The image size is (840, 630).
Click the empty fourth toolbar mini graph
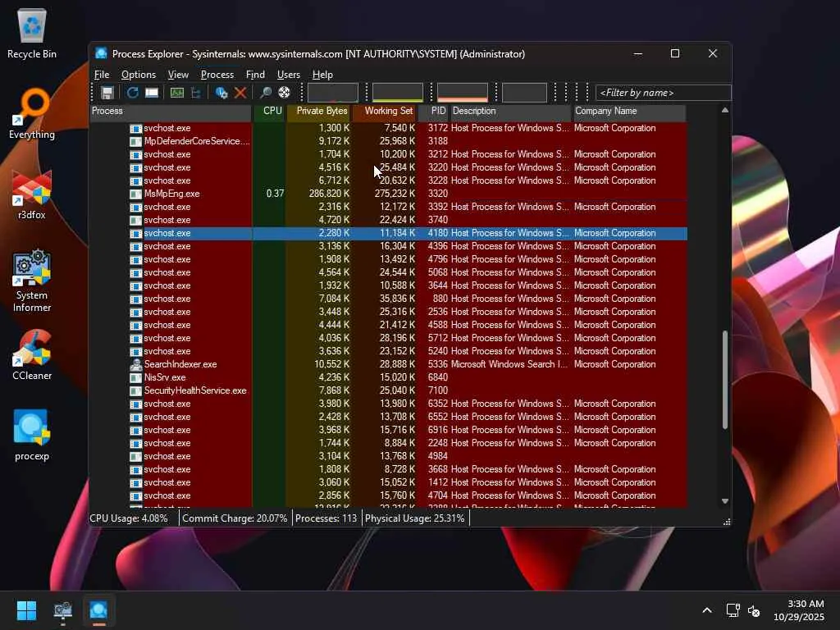click(524, 93)
